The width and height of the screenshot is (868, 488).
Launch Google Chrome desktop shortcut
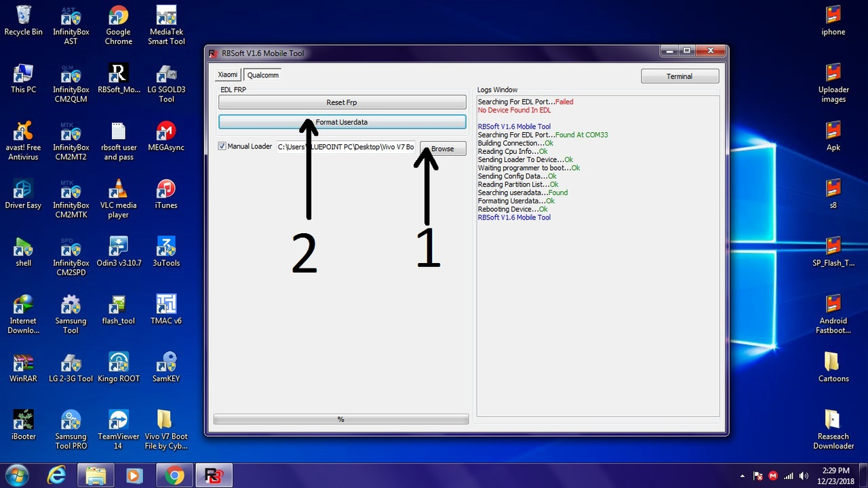click(x=118, y=26)
